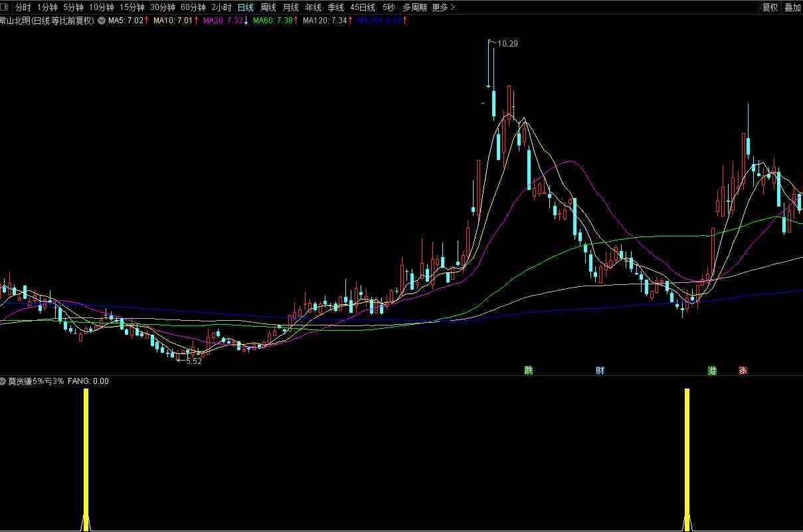Click the 常山北明 chart title label
Image resolution: width=803 pixels, height=532 pixels.
tap(48, 21)
